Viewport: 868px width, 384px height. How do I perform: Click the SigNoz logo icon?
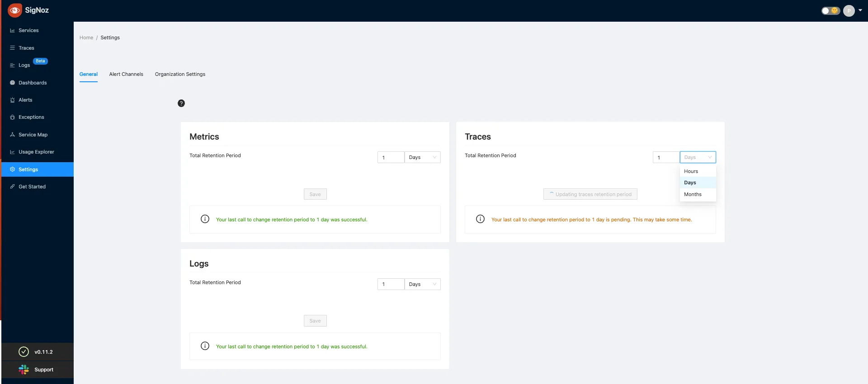pyautogui.click(x=15, y=10)
